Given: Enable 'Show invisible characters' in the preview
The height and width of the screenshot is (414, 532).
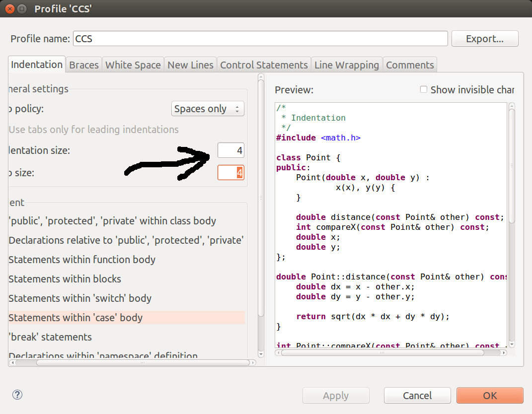Looking at the screenshot, I should pyautogui.click(x=423, y=89).
